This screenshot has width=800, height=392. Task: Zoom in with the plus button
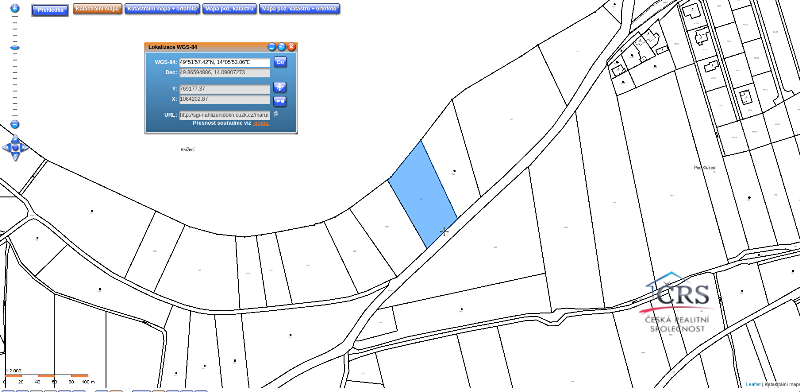coord(15,8)
